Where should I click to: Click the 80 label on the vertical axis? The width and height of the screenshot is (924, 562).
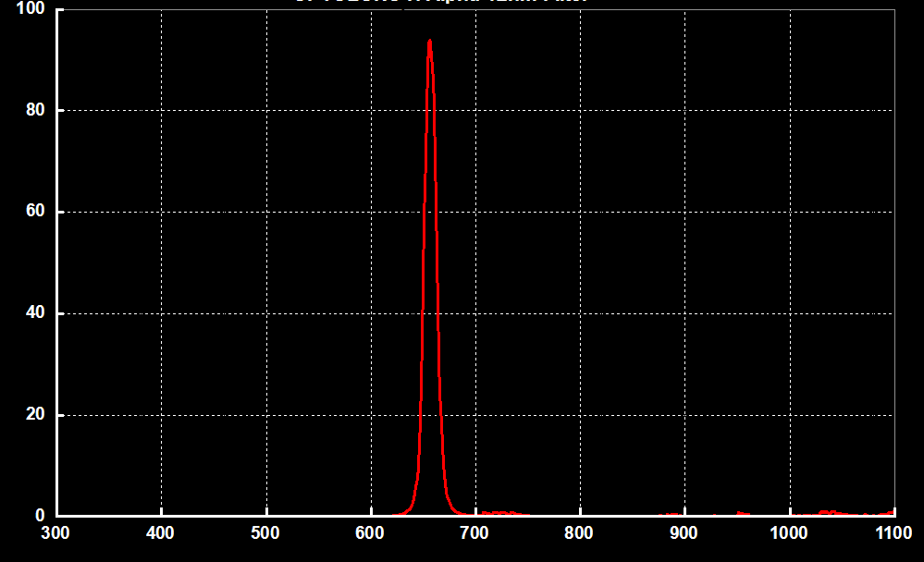click(35, 110)
